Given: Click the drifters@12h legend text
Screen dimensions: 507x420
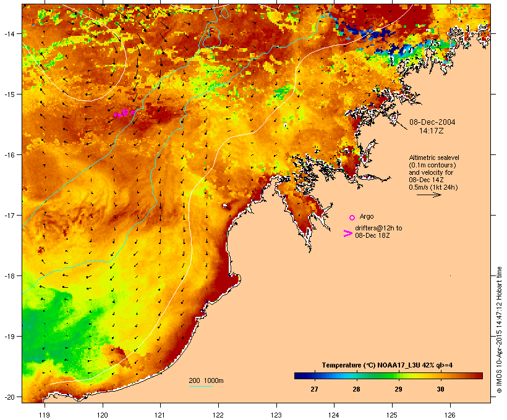Looking at the screenshot, I should [x=378, y=232].
